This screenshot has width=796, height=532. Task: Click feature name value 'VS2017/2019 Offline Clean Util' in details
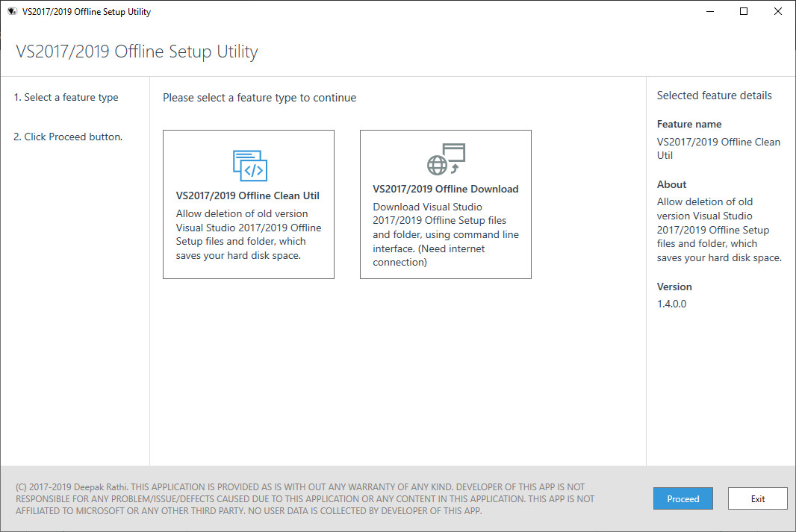coord(718,148)
